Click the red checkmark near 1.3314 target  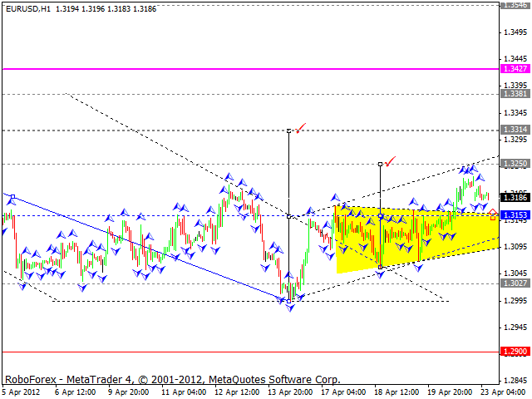click(301, 128)
